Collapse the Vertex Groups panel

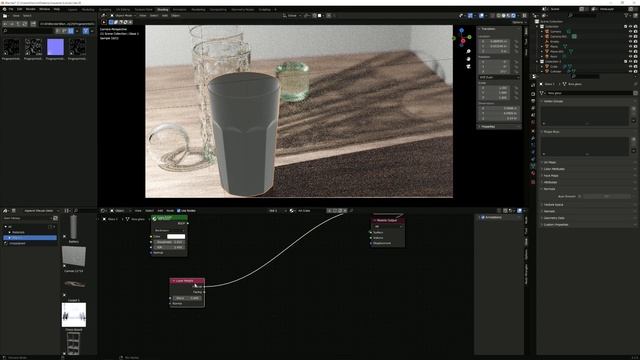point(553,101)
